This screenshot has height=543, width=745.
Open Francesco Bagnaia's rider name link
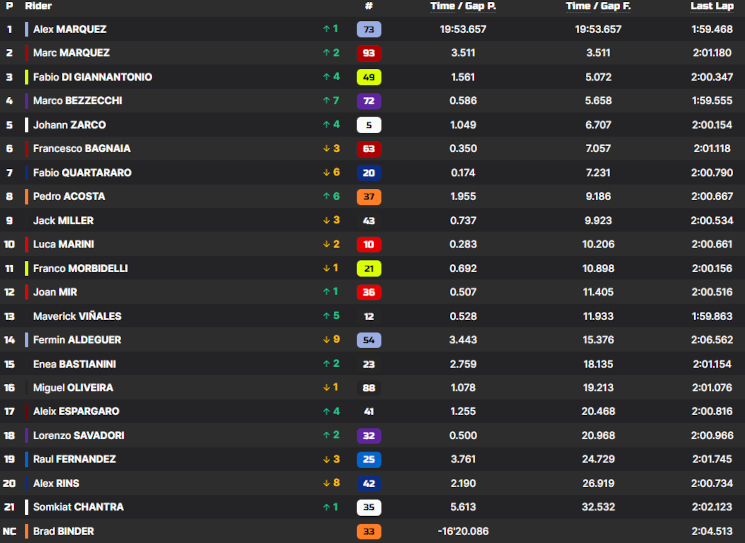[x=82, y=149]
